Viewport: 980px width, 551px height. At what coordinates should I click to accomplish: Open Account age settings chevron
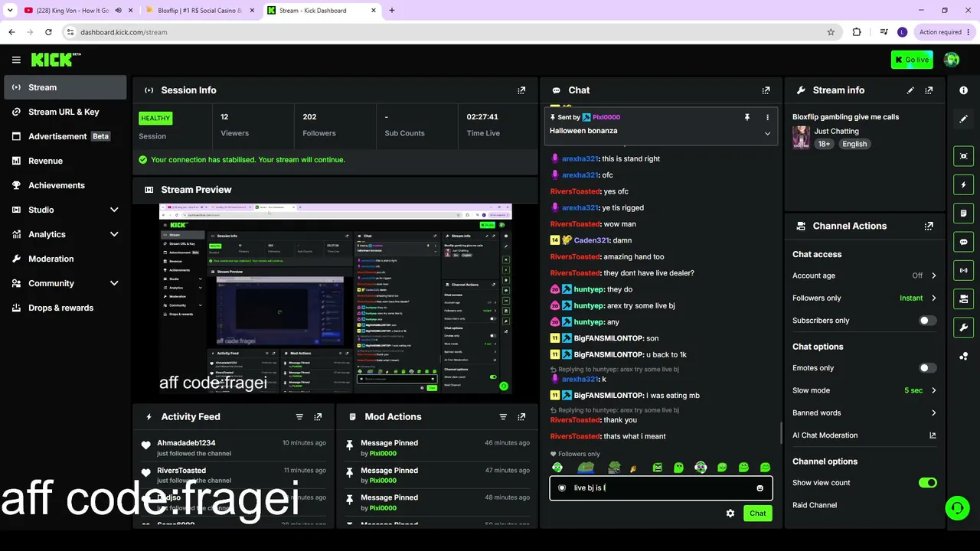click(x=933, y=275)
